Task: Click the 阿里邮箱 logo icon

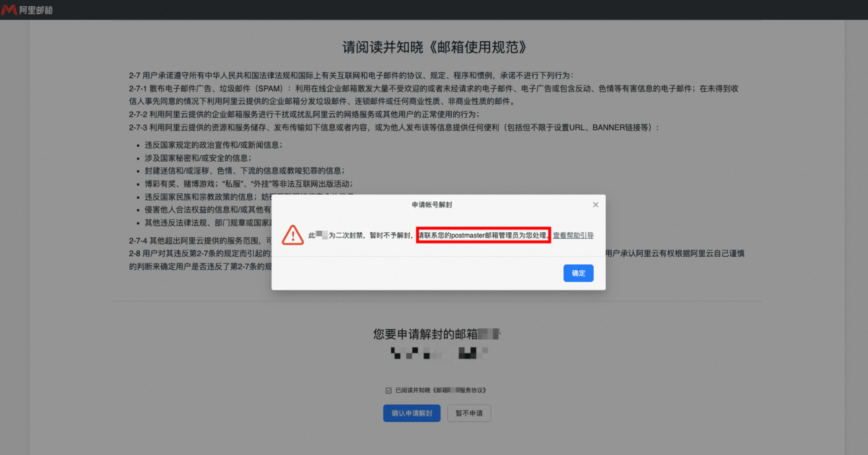Action: pyautogui.click(x=9, y=9)
